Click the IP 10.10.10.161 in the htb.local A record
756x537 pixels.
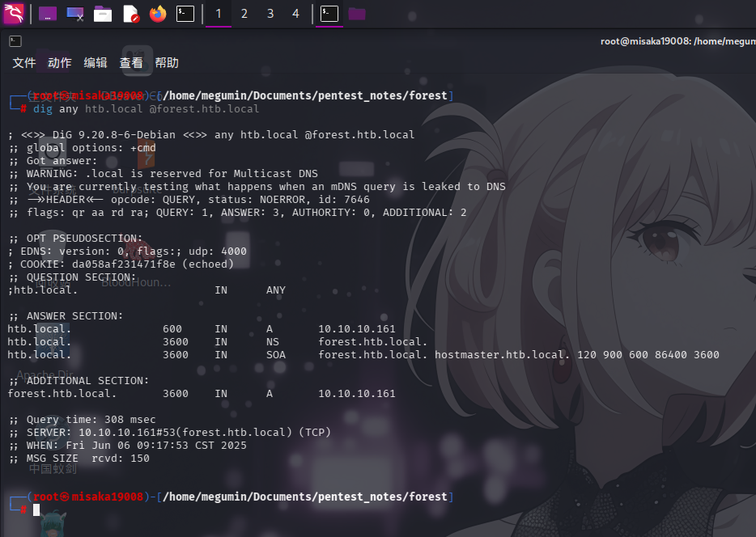coord(357,329)
